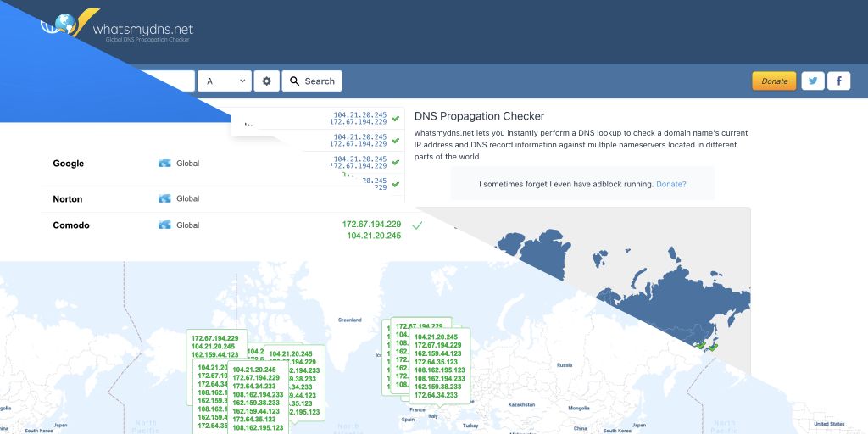
Task: Open the A record type dropdown
Action: (x=225, y=81)
